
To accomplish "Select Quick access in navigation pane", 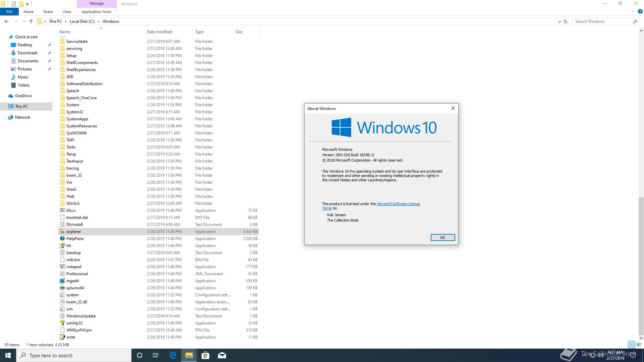I will pyautogui.click(x=26, y=37).
